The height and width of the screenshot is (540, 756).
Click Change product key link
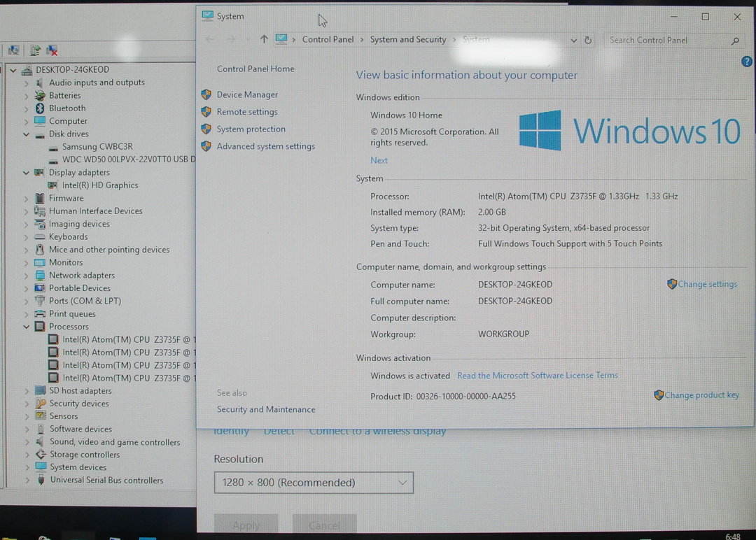click(701, 395)
